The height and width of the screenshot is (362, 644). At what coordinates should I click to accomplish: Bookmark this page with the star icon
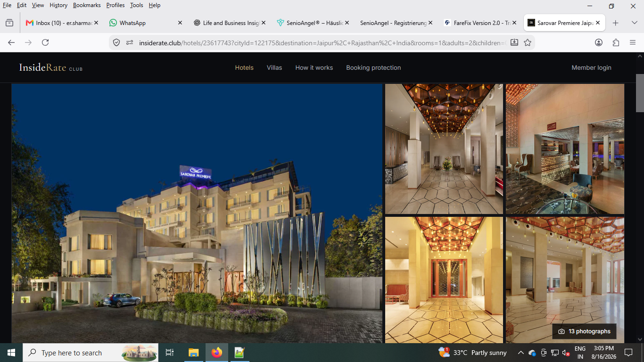click(528, 42)
